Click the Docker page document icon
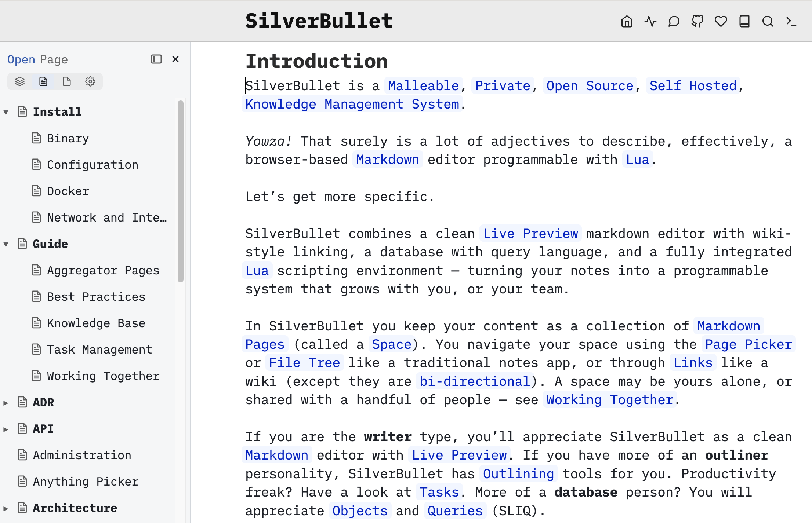The image size is (812, 523). click(x=36, y=191)
